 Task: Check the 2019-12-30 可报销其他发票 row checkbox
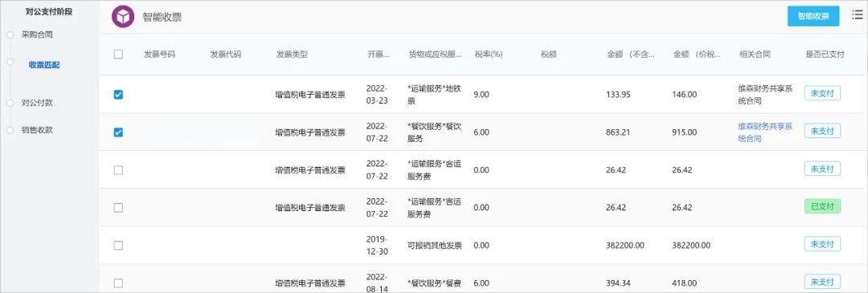(118, 246)
